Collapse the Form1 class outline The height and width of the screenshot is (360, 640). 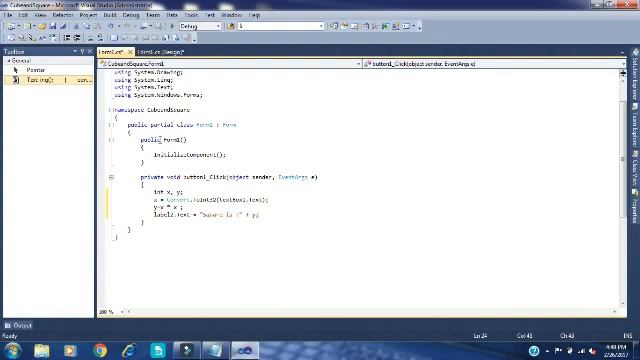(x=111, y=125)
